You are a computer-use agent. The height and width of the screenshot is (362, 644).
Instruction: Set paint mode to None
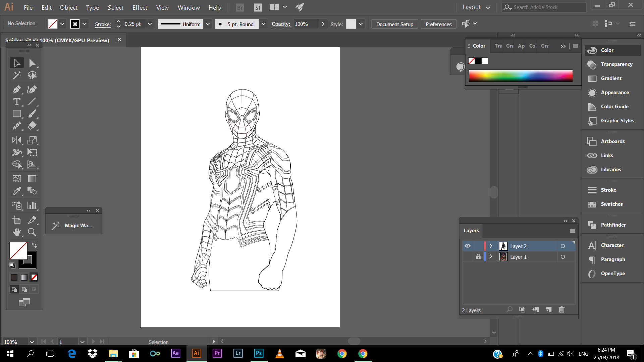coord(34,277)
